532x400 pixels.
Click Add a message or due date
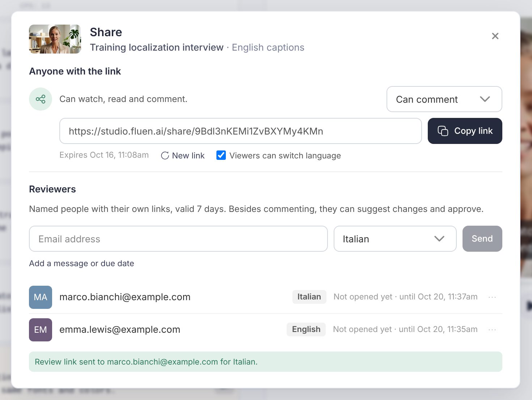click(81, 263)
